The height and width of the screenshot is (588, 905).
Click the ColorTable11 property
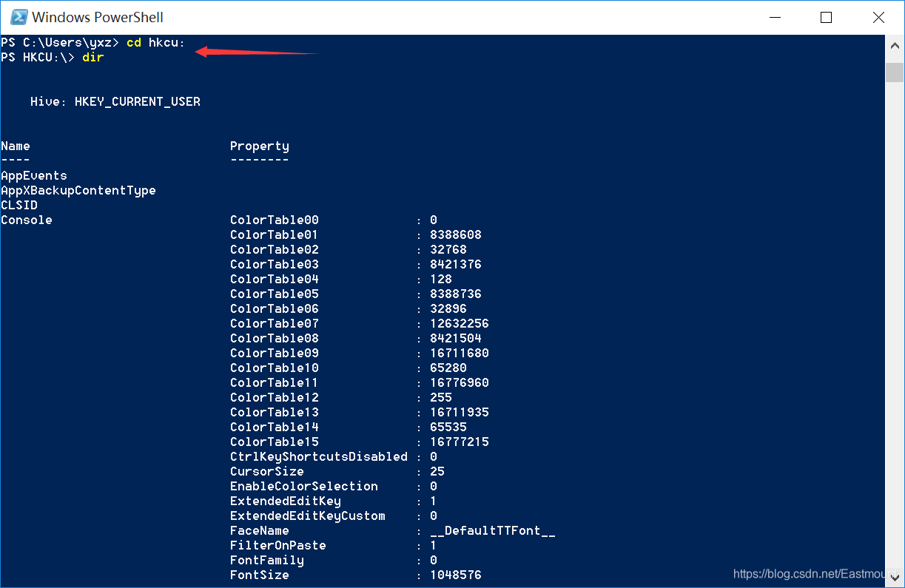(275, 382)
